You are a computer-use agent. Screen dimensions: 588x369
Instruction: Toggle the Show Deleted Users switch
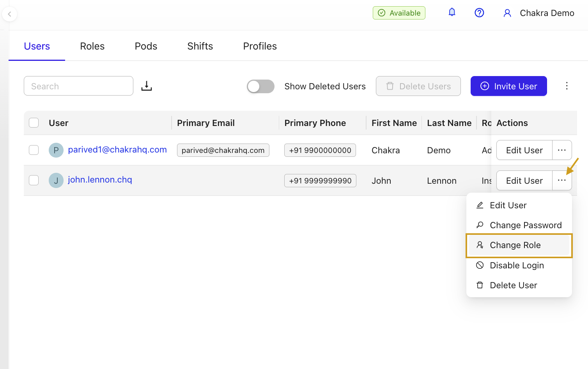[260, 86]
